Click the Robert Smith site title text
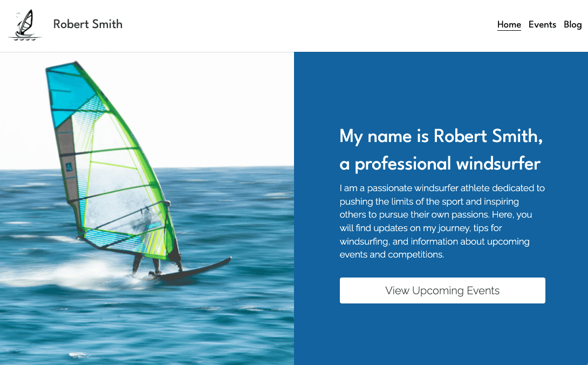This screenshot has height=365, width=588. [87, 24]
